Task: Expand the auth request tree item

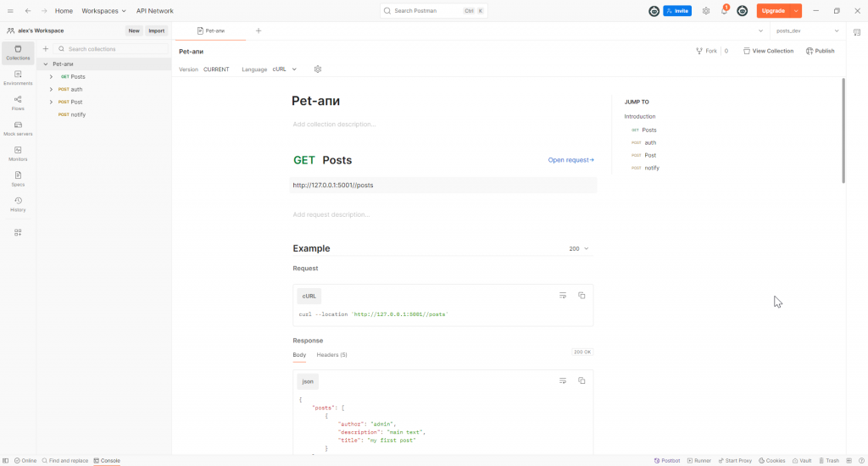Action: pos(51,90)
